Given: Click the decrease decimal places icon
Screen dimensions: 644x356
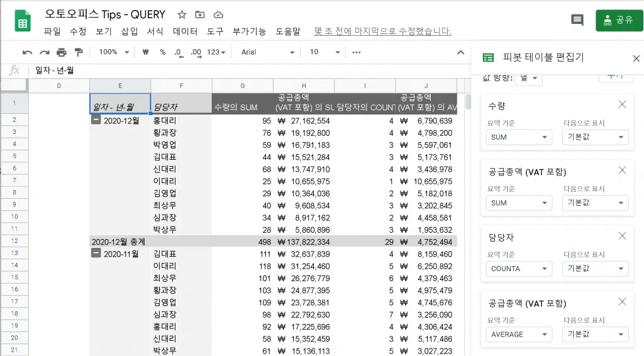Looking at the screenshot, I should click(x=179, y=53).
